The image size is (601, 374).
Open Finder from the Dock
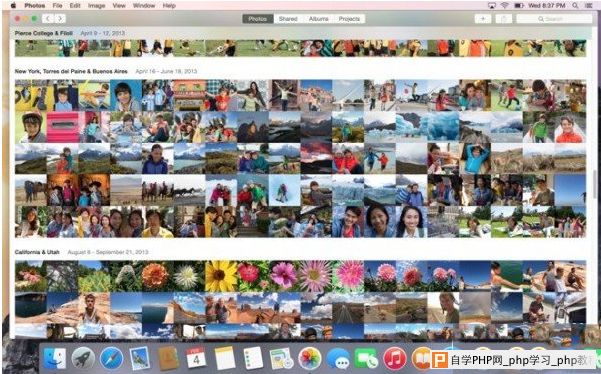coord(54,359)
